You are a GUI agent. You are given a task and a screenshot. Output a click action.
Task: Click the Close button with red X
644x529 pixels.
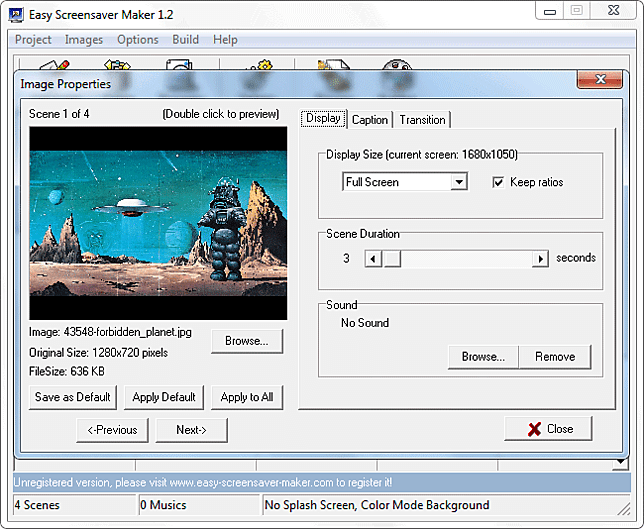click(548, 429)
